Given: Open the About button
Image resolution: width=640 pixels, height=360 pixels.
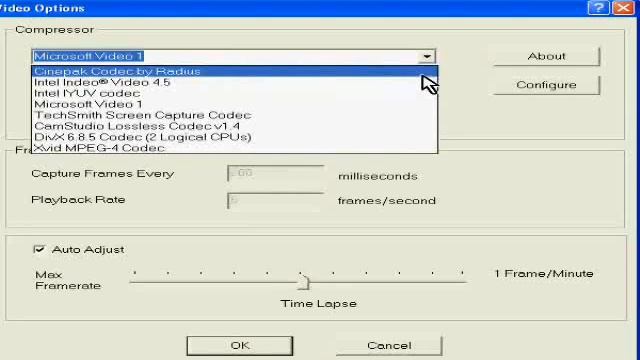Looking at the screenshot, I should click(547, 56).
